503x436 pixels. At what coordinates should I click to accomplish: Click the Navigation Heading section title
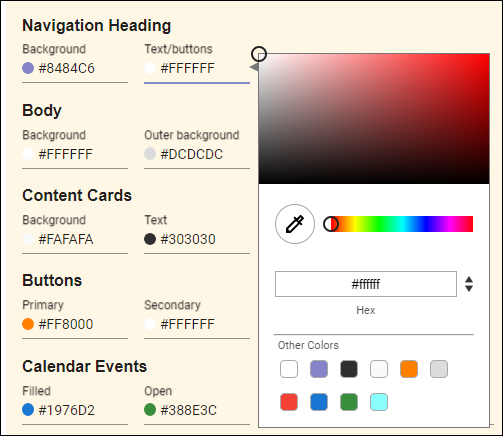coord(97,26)
